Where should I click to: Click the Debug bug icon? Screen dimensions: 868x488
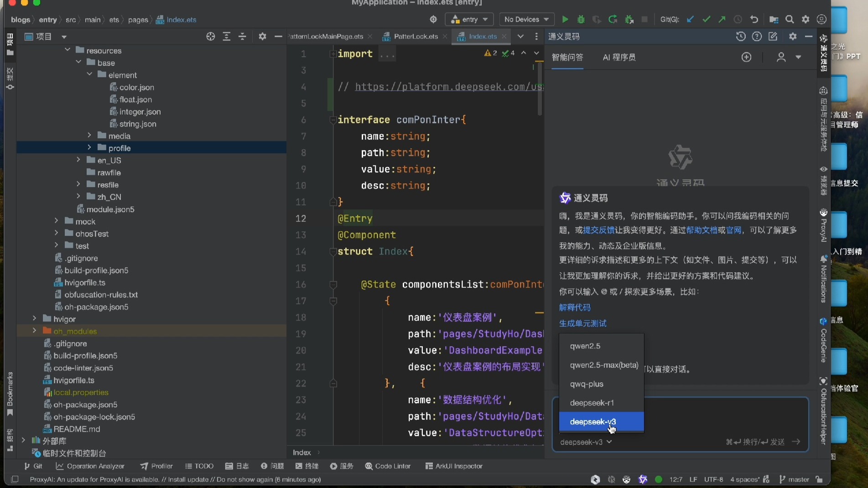coord(581,20)
